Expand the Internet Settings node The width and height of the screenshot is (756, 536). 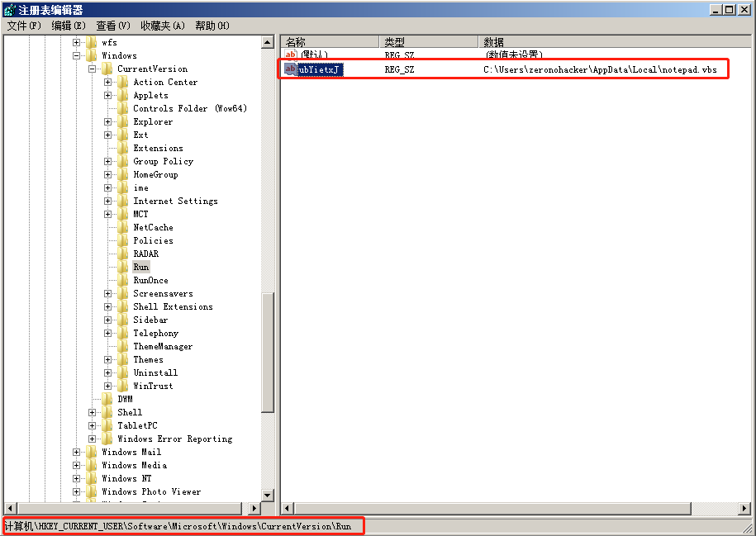(x=108, y=201)
